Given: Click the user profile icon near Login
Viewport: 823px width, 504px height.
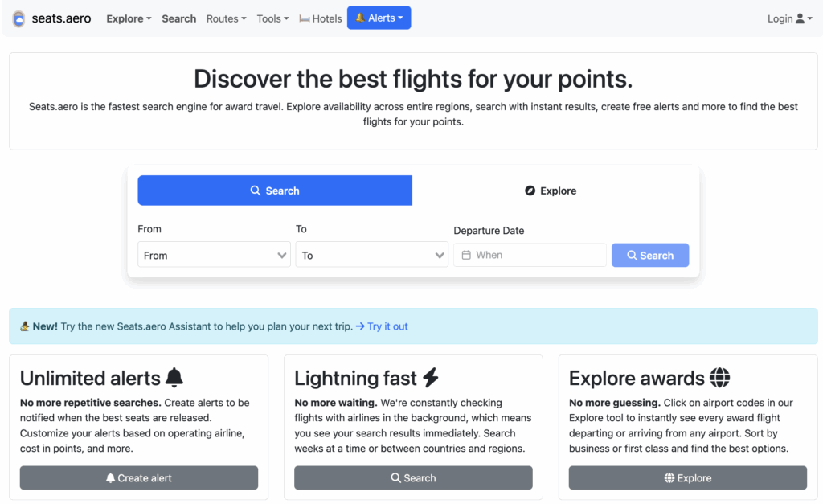Looking at the screenshot, I should tap(800, 18).
